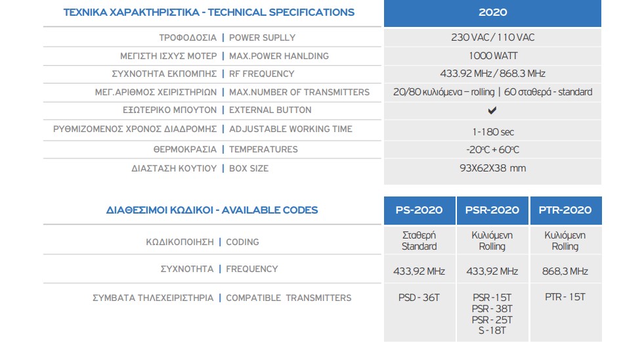Screen dimensions: 644x345
Task: Click the PS-2020 column header
Action: point(419,210)
